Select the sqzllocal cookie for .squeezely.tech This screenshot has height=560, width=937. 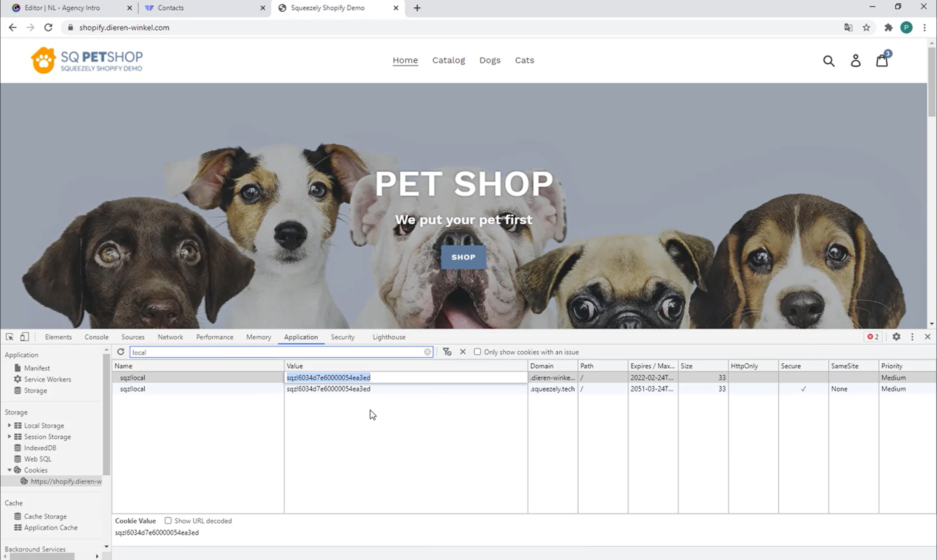(524, 389)
